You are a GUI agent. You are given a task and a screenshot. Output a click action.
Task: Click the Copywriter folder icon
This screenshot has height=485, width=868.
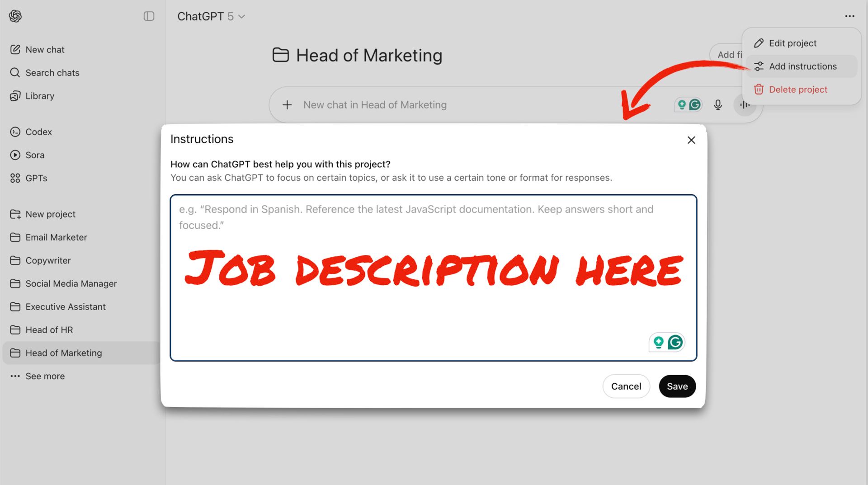click(15, 260)
